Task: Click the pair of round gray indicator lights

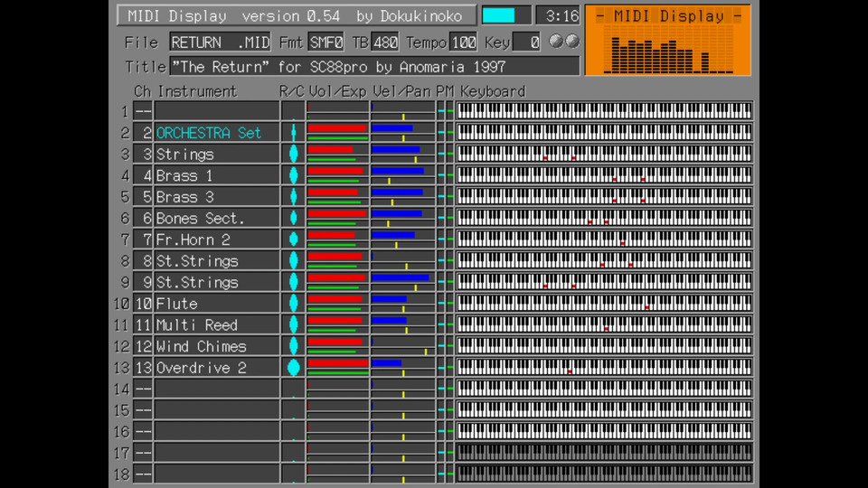Action: (x=564, y=42)
